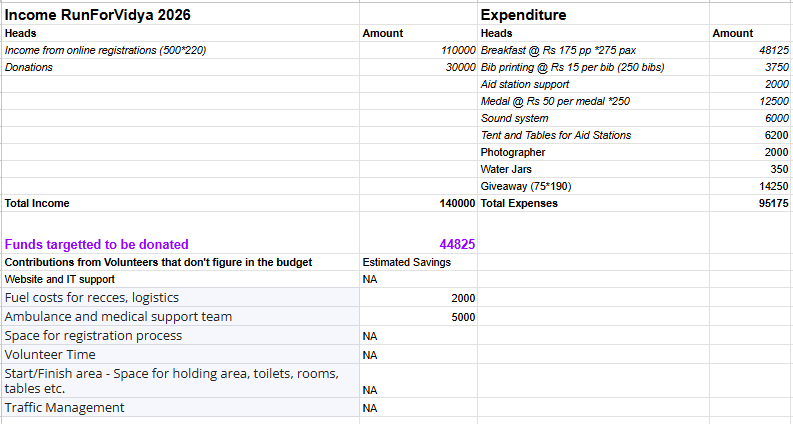Select the 'Ambulance and medical support team' cell
This screenshot has height=424, width=793.
tap(118, 316)
